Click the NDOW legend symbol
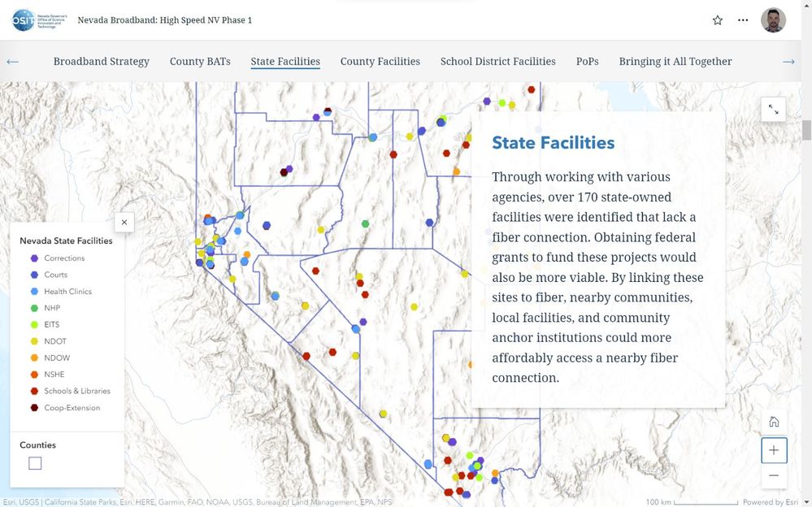Viewport: 812px width, 507px height. (x=34, y=357)
